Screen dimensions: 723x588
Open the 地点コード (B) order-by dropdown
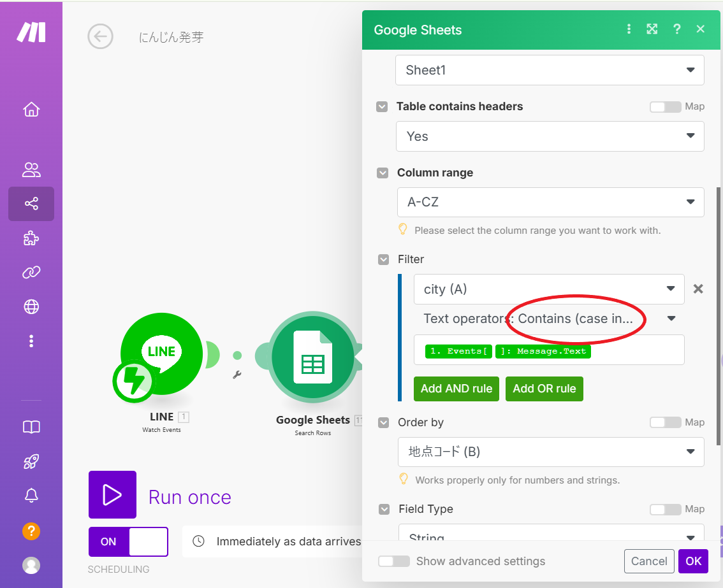tap(551, 452)
